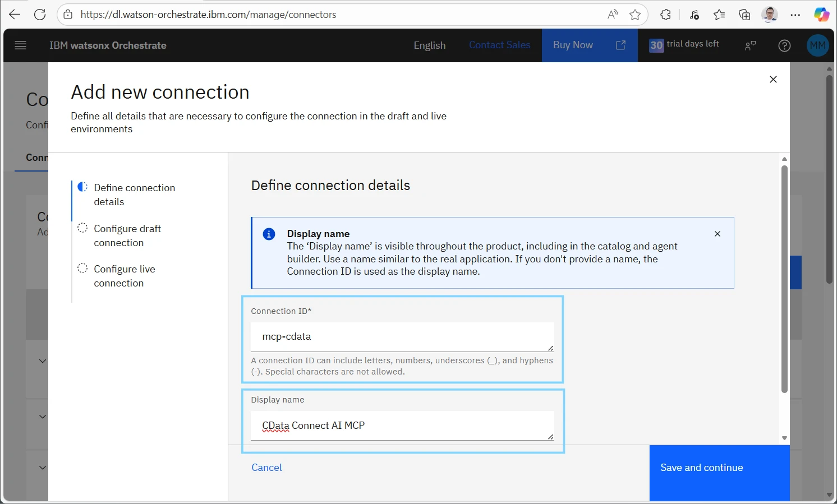
Task: Open the English language selector
Action: (x=429, y=45)
